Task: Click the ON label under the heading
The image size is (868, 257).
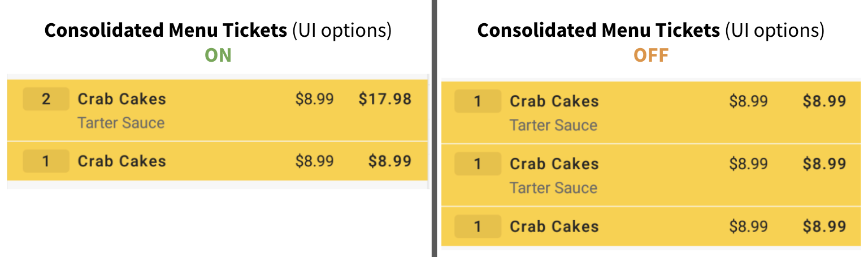Action: (x=218, y=55)
